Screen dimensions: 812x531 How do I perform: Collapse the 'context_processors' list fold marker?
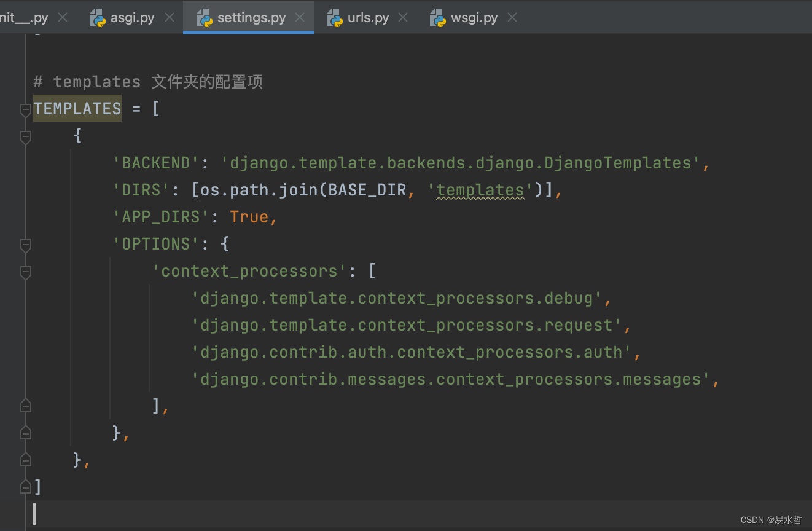click(x=26, y=273)
